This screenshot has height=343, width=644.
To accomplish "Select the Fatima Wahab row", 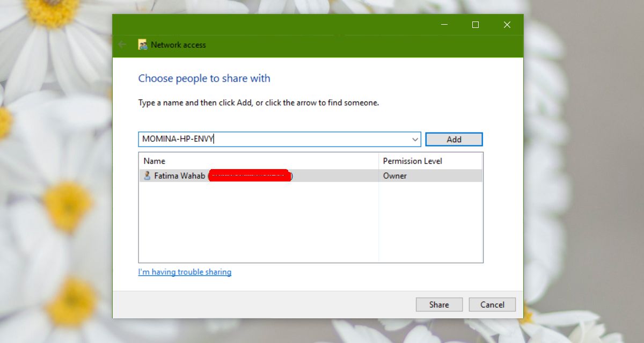I will pos(311,176).
